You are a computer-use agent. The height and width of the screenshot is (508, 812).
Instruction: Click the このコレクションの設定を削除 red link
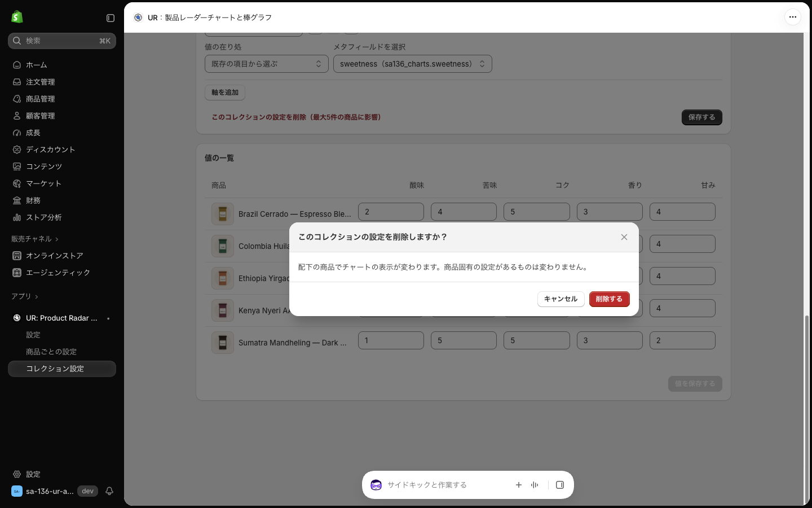point(297,117)
